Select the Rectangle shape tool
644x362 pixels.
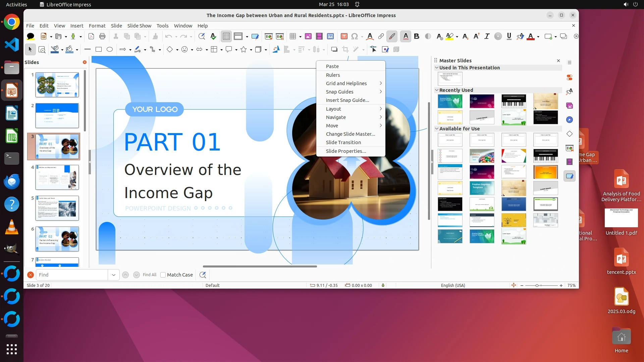98,49
